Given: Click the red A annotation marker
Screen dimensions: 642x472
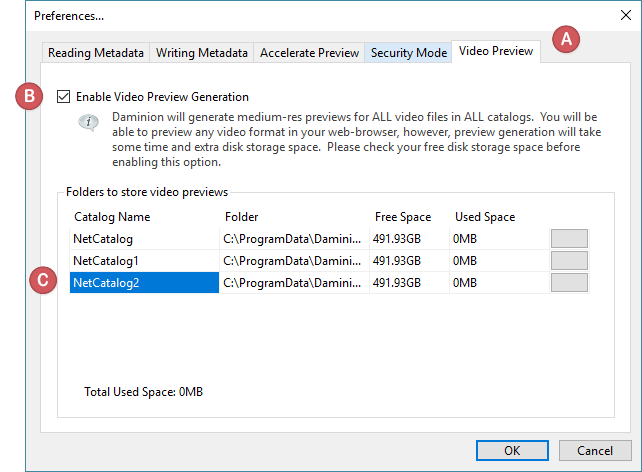Looking at the screenshot, I should [x=567, y=40].
